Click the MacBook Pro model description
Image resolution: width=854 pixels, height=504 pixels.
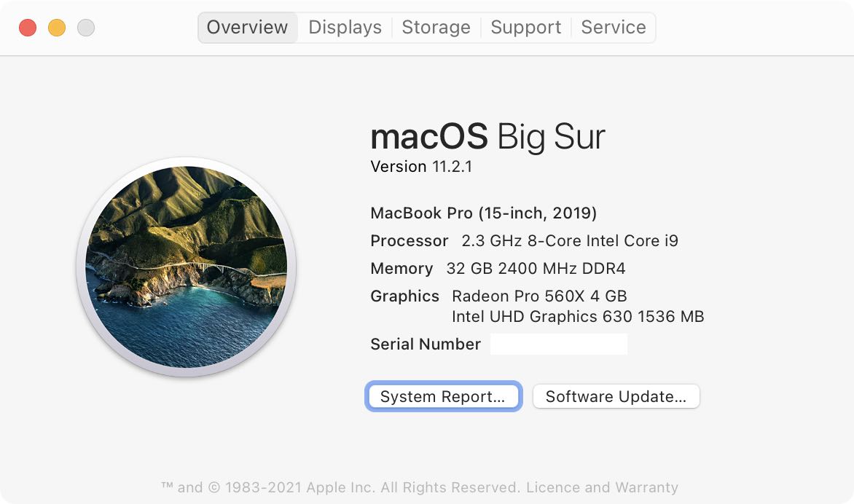[x=483, y=213]
